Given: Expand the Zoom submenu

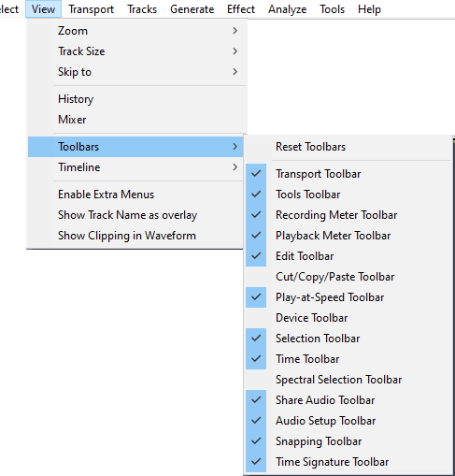Looking at the screenshot, I should click(135, 31).
